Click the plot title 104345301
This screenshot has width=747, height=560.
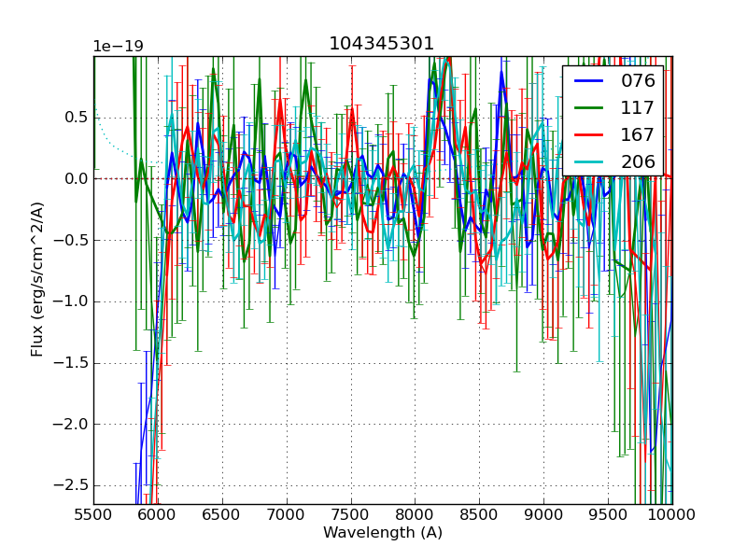pos(382,44)
